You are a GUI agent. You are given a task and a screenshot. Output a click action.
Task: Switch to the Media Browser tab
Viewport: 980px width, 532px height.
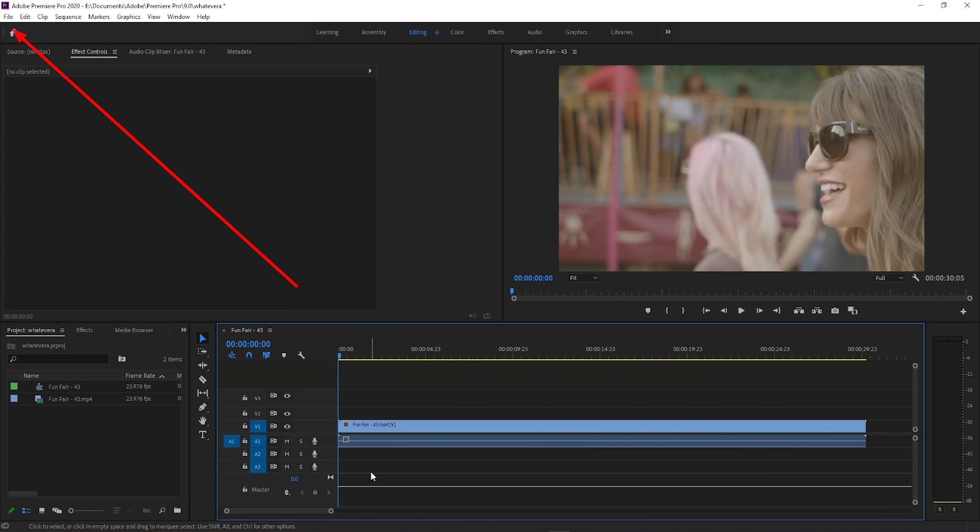click(x=134, y=330)
